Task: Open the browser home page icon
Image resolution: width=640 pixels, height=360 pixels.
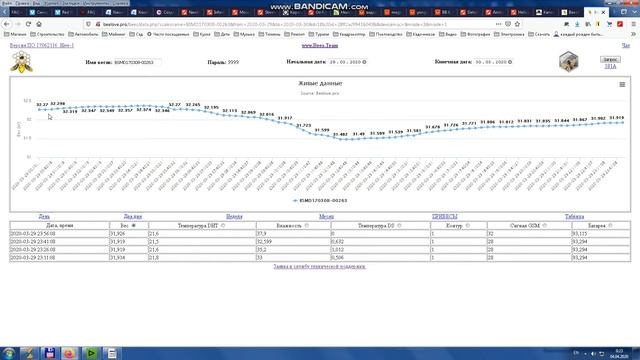Action: pos(39,24)
